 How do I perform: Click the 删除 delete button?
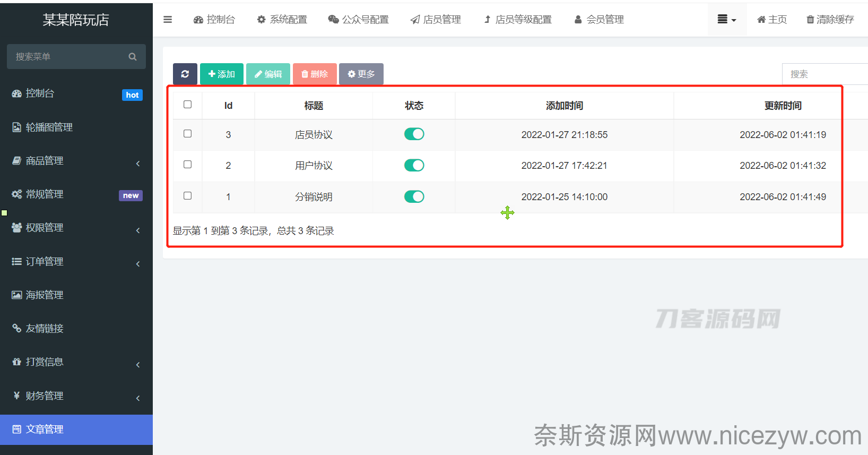(315, 74)
